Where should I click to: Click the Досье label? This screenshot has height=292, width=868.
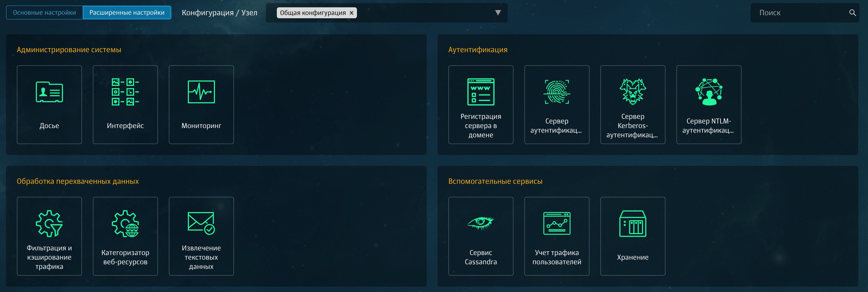[49, 126]
